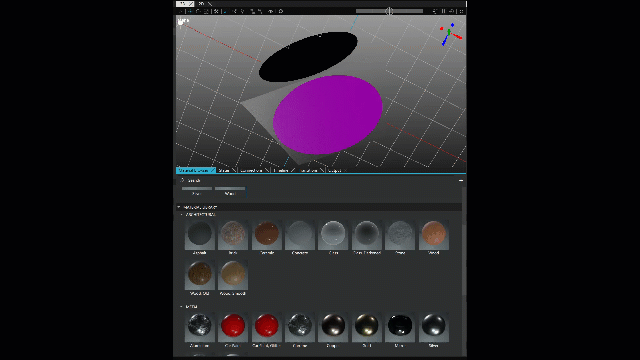Screen dimensions: 640x360
Task: Switch to the highlighted Material Browser tab
Action: click(x=196, y=170)
